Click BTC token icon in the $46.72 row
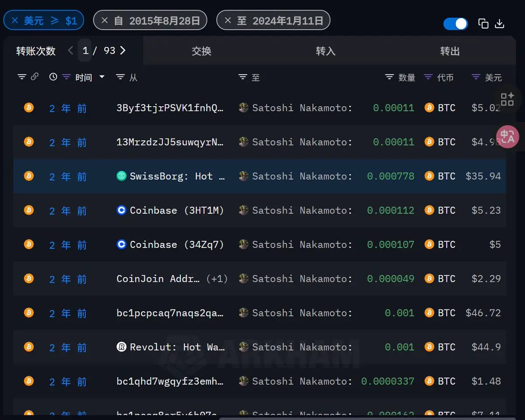The image size is (525, 420). pos(430,312)
